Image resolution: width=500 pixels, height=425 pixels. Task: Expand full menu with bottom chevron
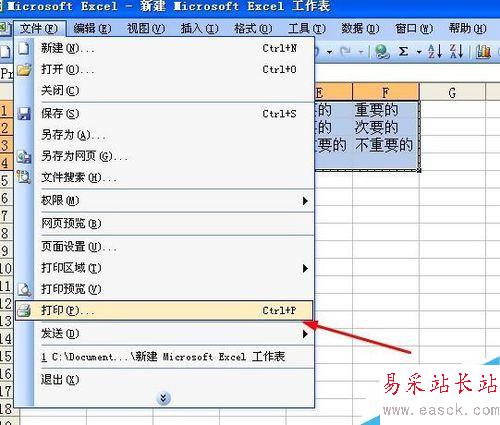point(163,398)
